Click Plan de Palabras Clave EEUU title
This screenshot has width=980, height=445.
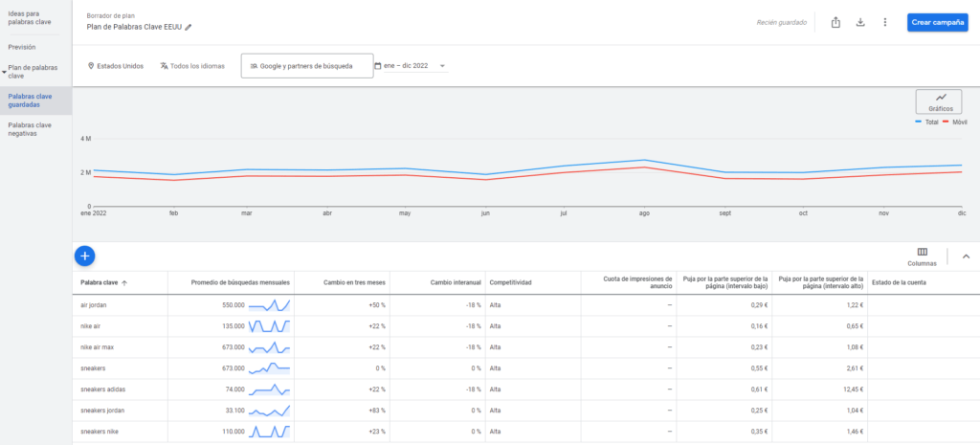click(x=134, y=27)
